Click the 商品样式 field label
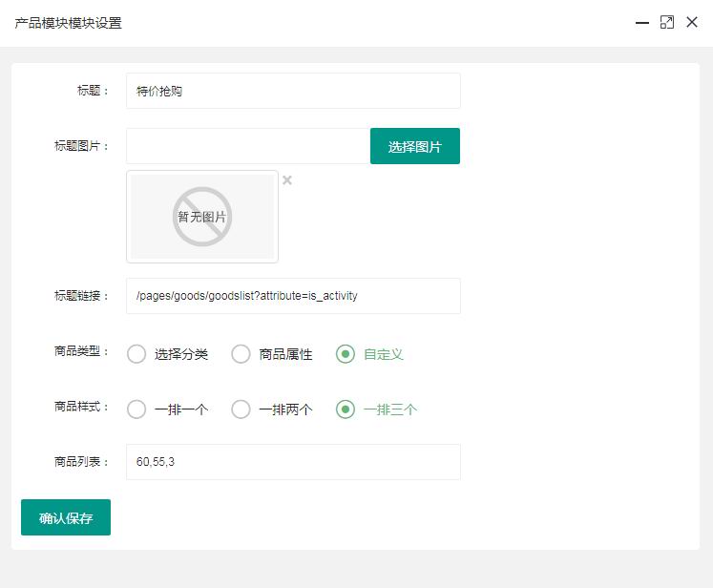 pyautogui.click(x=82, y=407)
